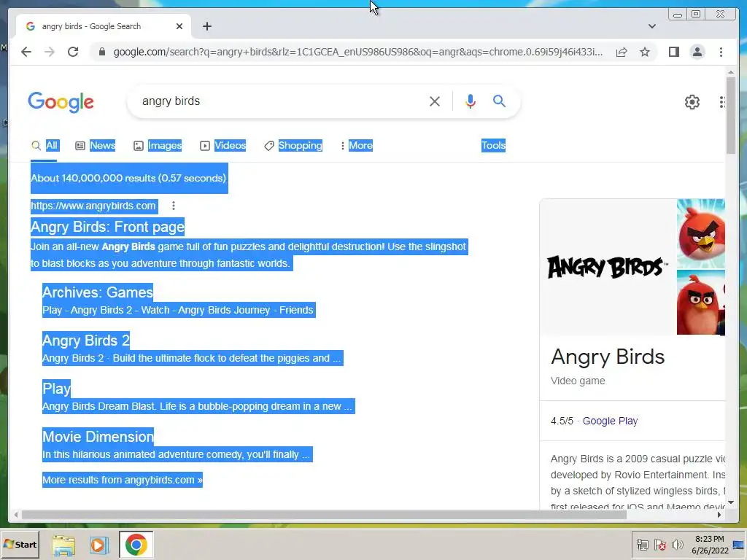Click the horizontal scrollbar thumb

pos(324,515)
